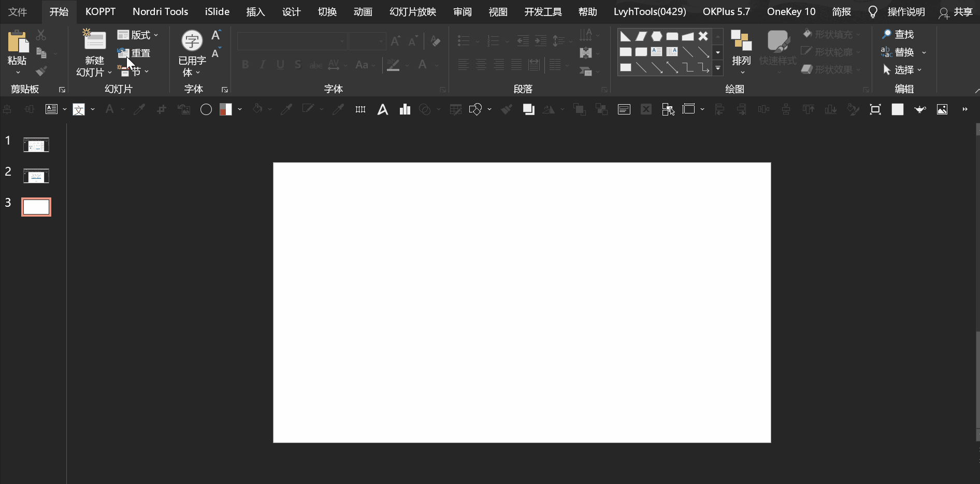Image resolution: width=980 pixels, height=484 pixels.
Task: Click the magic lamp icon in quick toolbar
Action: click(920, 109)
